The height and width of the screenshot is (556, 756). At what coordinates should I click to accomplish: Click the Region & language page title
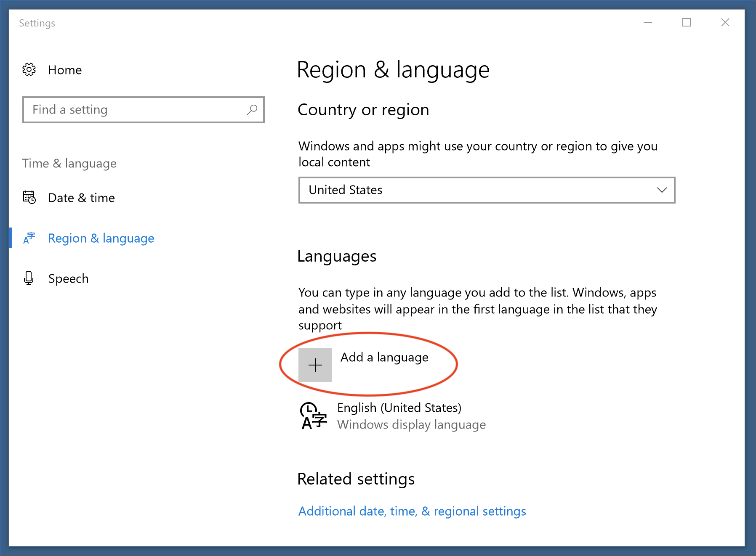[x=393, y=70]
